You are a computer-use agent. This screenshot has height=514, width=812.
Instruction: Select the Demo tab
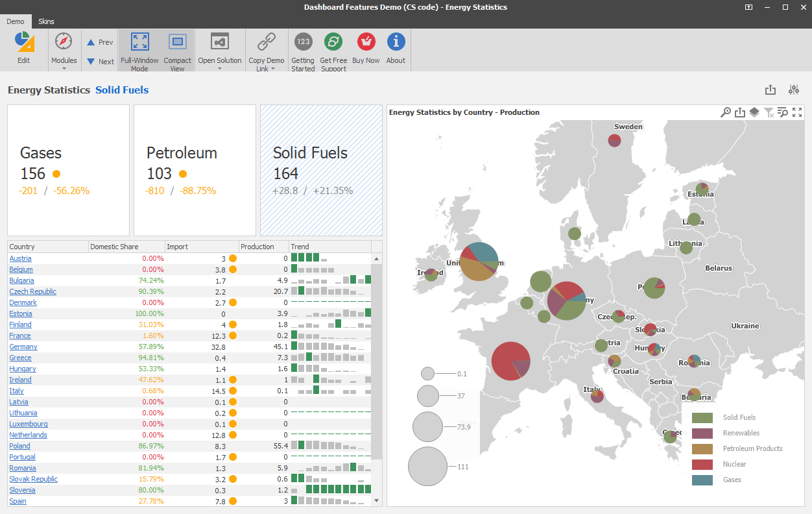15,21
